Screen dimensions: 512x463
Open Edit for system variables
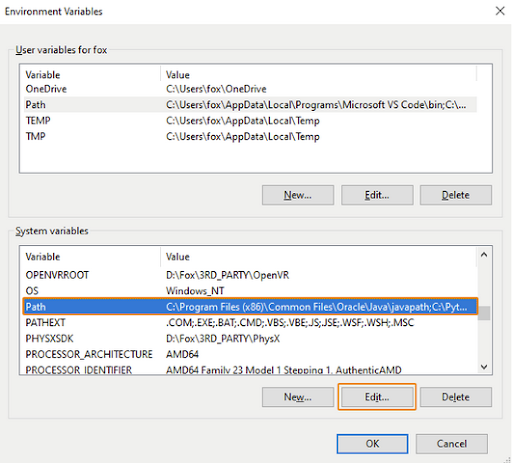pos(377,397)
